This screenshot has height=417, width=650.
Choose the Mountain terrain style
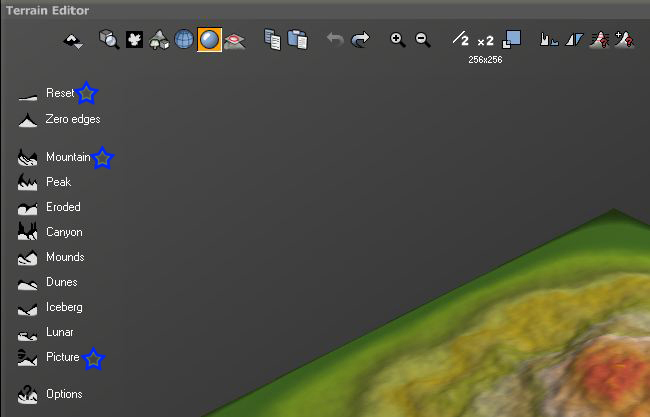[54, 158]
